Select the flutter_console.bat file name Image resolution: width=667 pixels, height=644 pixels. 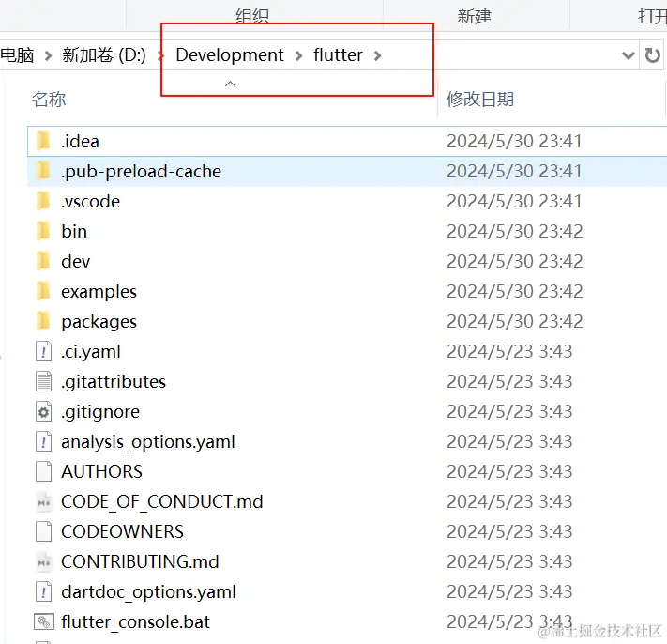(x=135, y=621)
